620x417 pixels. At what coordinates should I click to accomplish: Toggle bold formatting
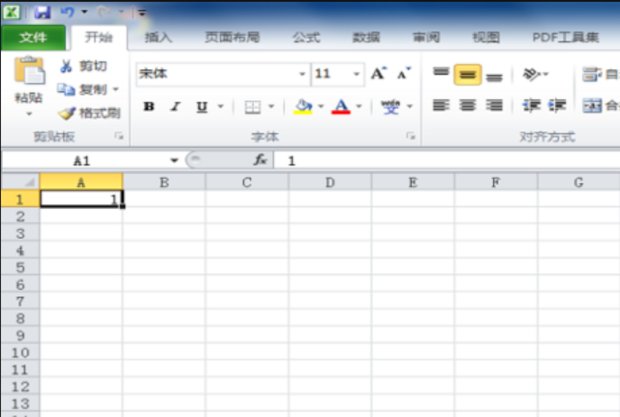[149, 106]
